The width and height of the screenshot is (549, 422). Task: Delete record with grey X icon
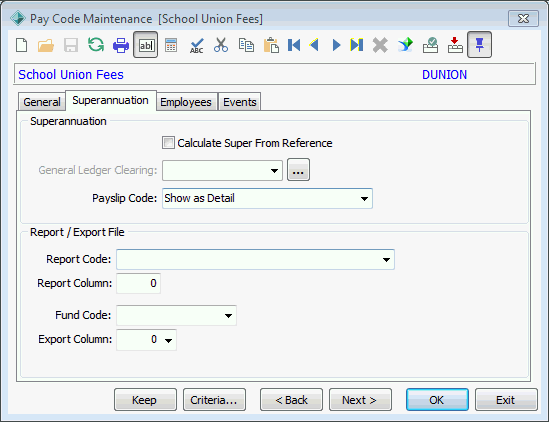tap(380, 45)
